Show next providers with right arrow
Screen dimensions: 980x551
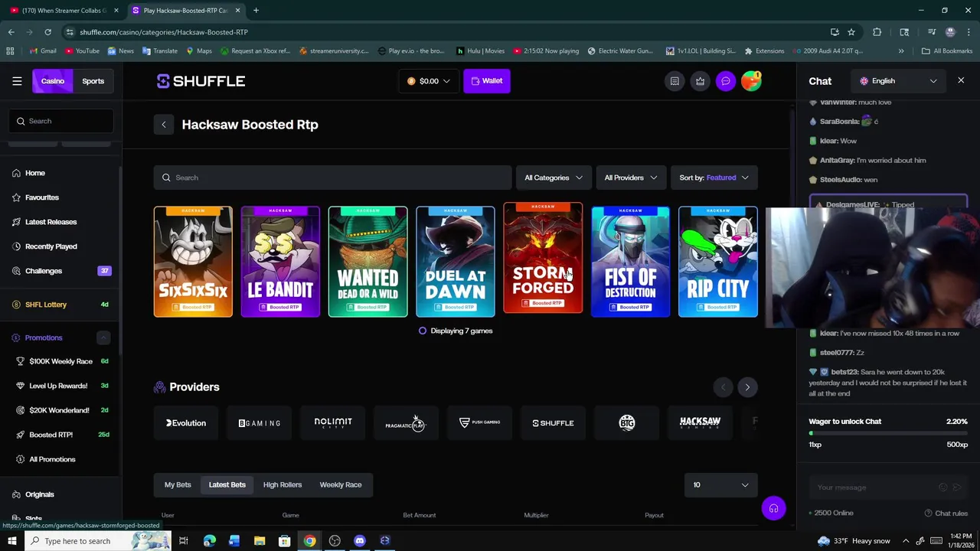click(747, 387)
